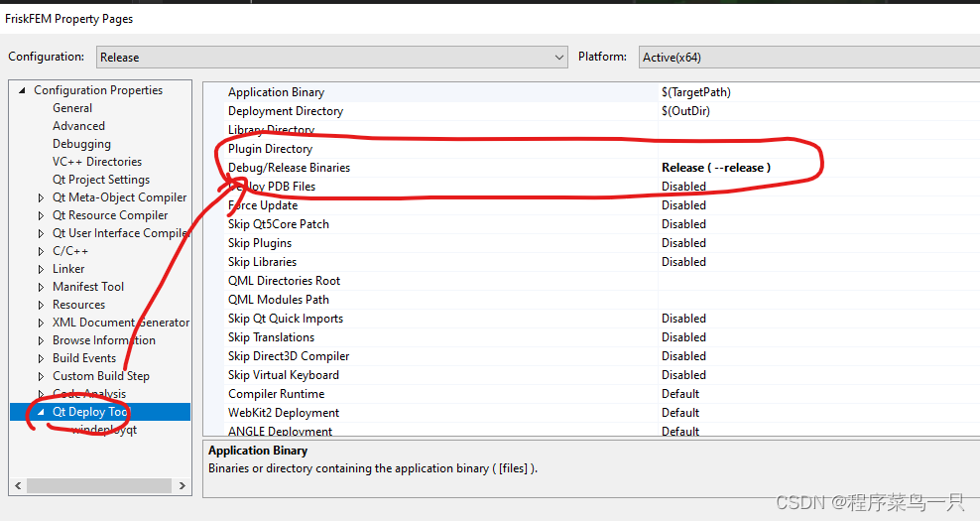The height and width of the screenshot is (521, 980).
Task: Select the Skip Libraries property
Action: [x=263, y=261]
